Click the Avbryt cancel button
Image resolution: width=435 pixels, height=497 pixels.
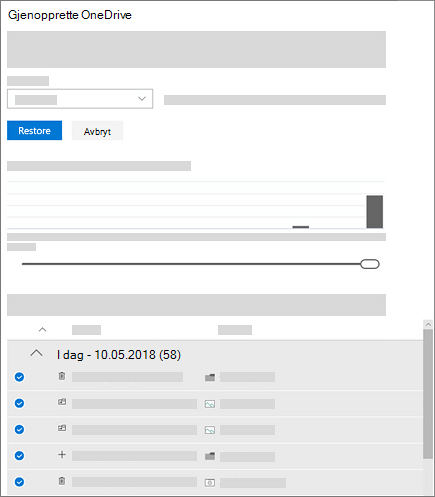click(97, 131)
